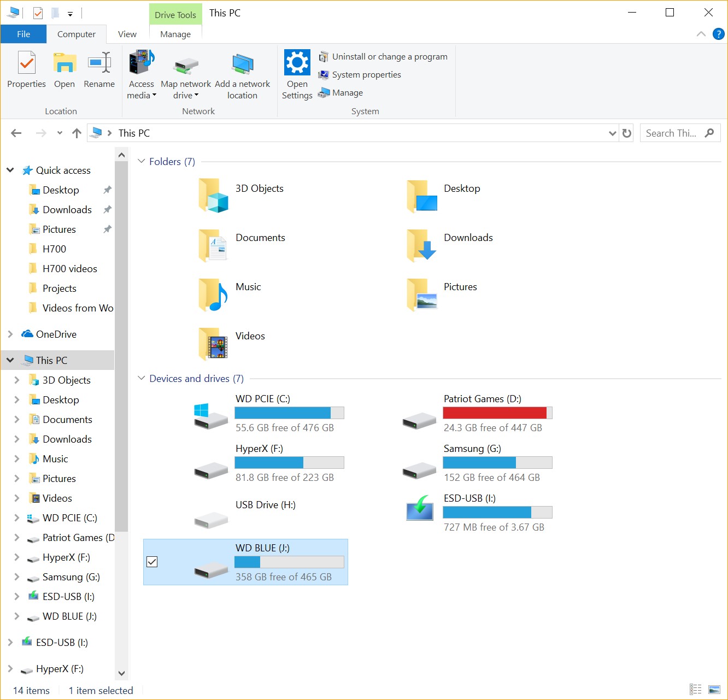Collapse the Devices and drives group
Screen dimensions: 728x700
[142, 378]
